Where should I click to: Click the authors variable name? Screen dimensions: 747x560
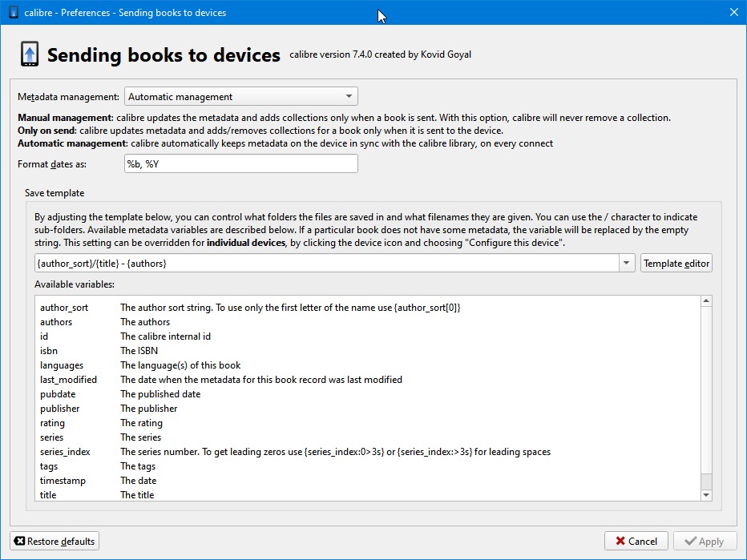(x=56, y=322)
